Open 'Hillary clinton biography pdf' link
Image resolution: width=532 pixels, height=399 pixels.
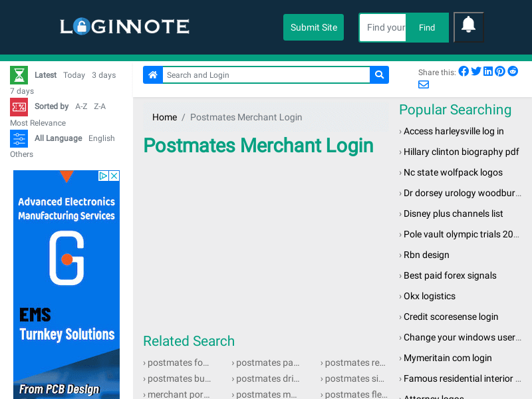pos(461,152)
